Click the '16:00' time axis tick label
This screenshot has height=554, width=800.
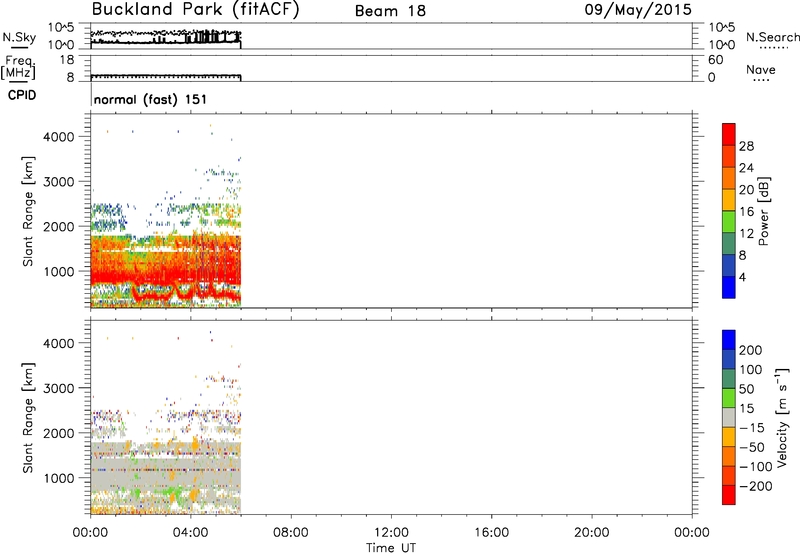[x=491, y=533]
